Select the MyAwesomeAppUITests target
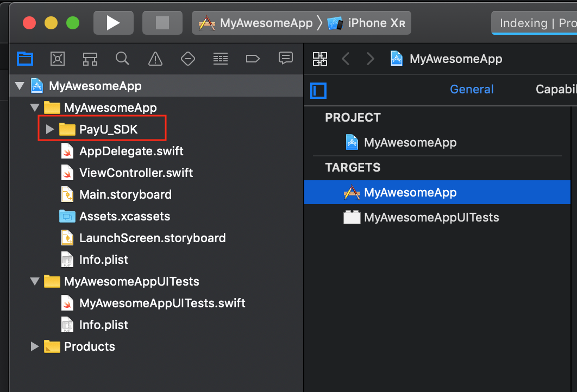This screenshot has width=577, height=392. click(x=431, y=217)
